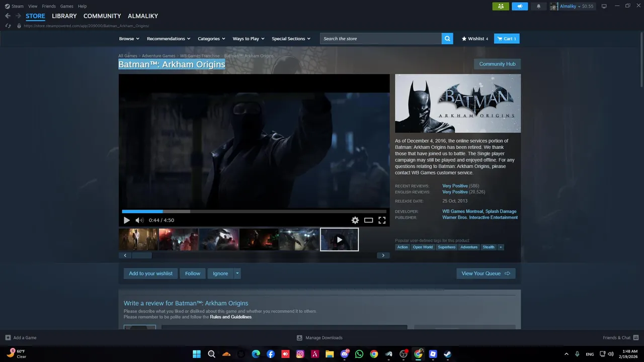644x362 pixels.
Task: Click Add a Game plus icon
Action: pos(8,337)
